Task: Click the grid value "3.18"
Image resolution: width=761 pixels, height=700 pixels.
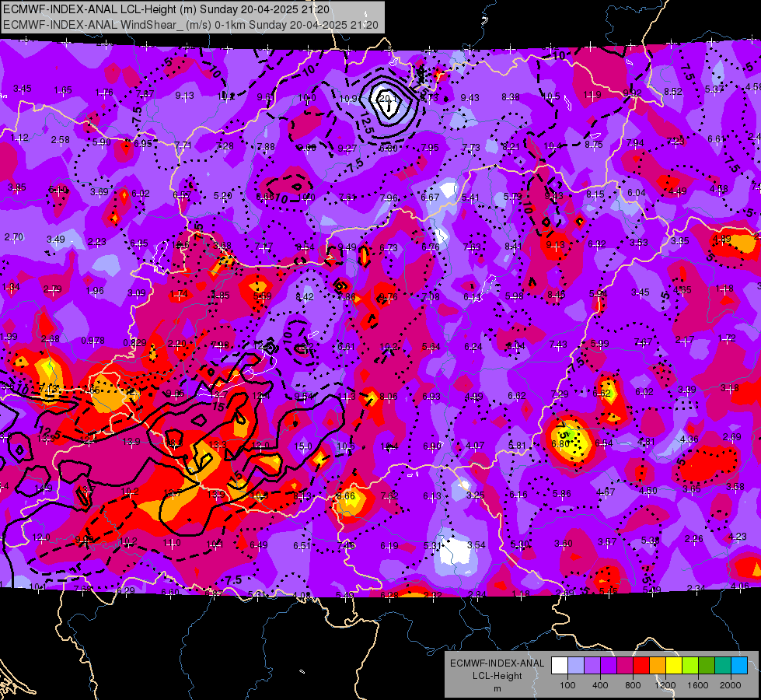Action: [x=729, y=387]
